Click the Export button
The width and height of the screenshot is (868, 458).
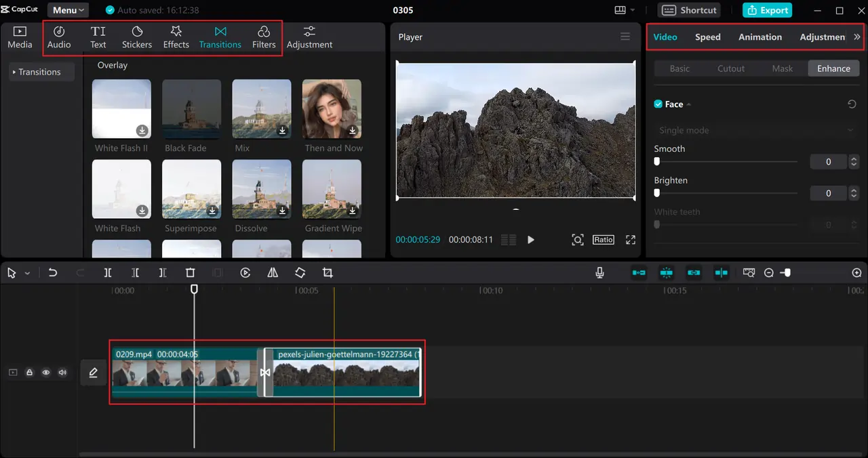tap(767, 10)
